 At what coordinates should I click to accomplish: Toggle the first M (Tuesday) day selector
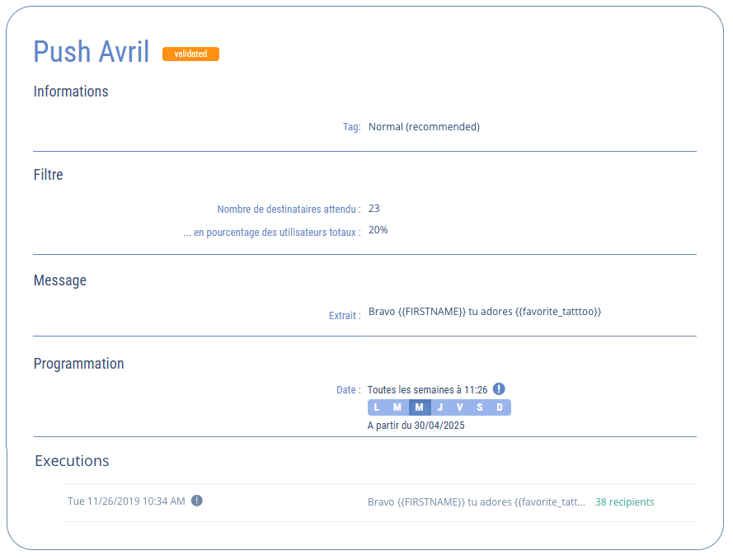tap(397, 407)
